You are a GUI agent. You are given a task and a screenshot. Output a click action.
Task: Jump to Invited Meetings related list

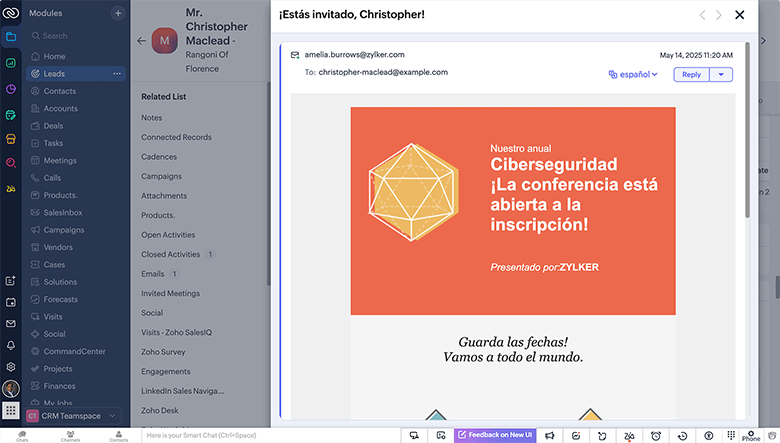click(x=171, y=293)
